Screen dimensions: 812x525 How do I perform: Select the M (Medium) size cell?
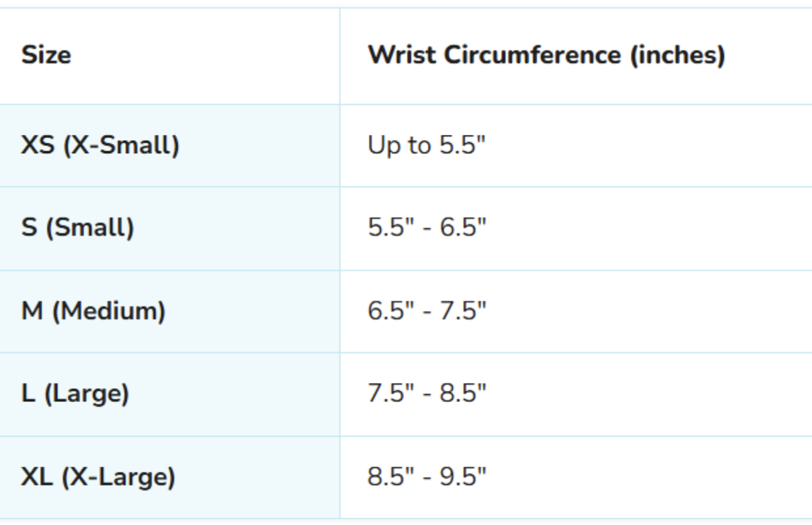93,311
